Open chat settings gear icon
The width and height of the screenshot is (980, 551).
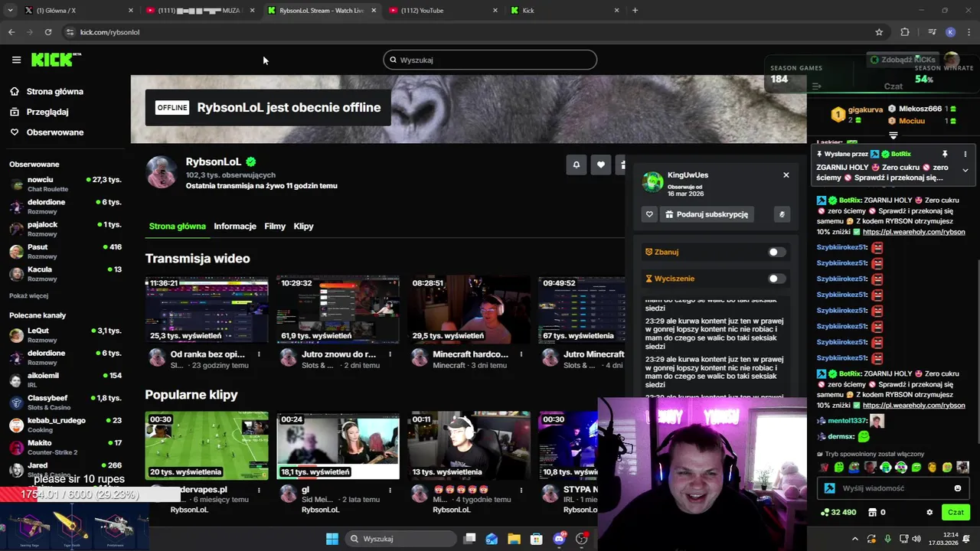click(929, 513)
